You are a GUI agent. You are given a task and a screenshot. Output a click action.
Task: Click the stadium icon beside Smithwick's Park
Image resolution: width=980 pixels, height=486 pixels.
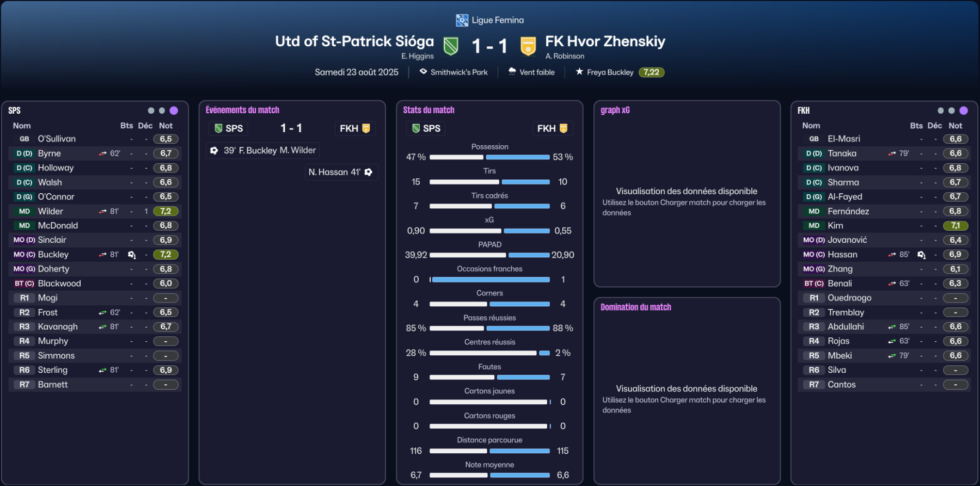pyautogui.click(x=423, y=72)
